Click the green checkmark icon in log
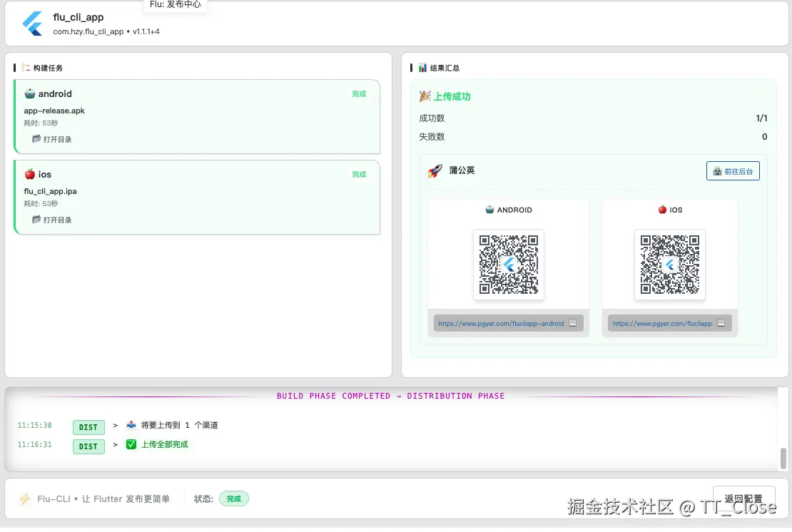 pyautogui.click(x=131, y=444)
